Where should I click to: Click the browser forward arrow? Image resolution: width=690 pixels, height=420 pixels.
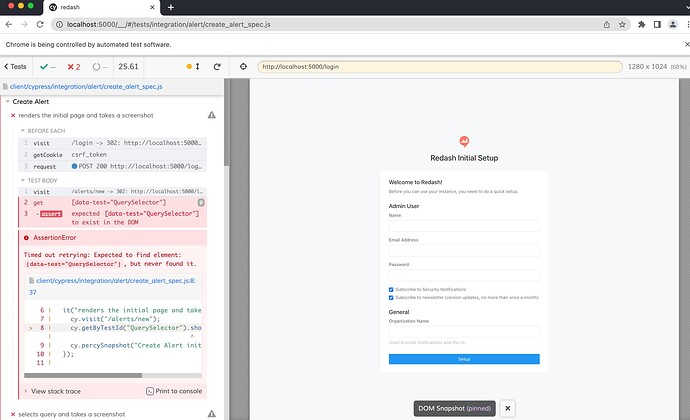point(24,25)
